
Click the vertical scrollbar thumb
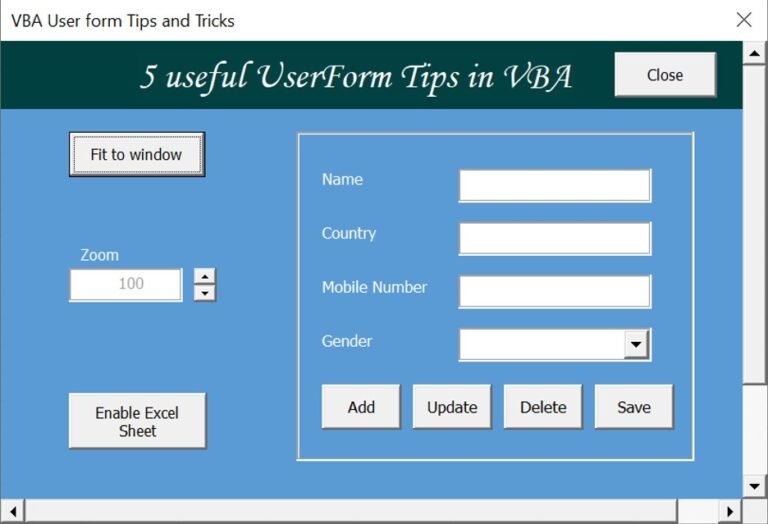[755, 224]
